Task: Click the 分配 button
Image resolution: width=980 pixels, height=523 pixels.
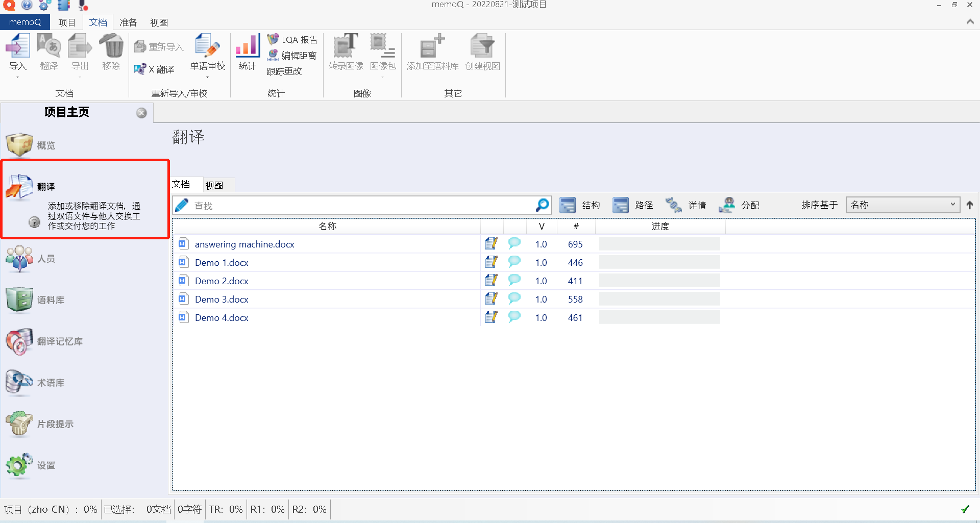Action: point(739,205)
